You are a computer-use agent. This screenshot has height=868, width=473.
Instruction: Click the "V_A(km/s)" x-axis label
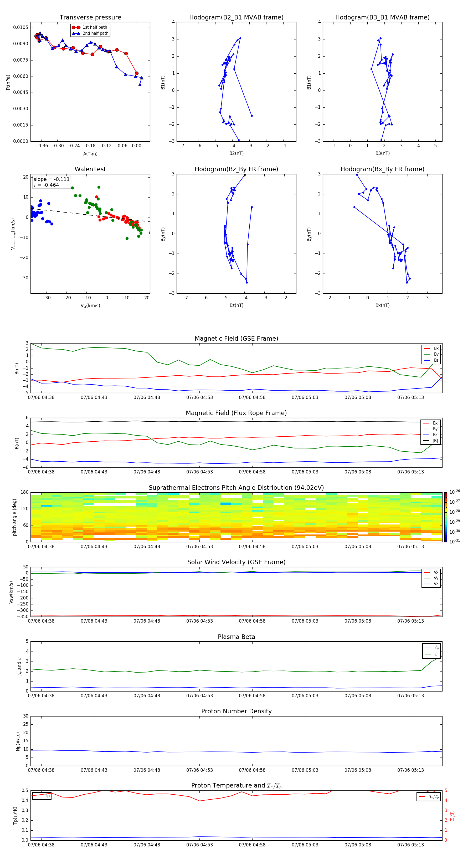[x=90, y=306]
